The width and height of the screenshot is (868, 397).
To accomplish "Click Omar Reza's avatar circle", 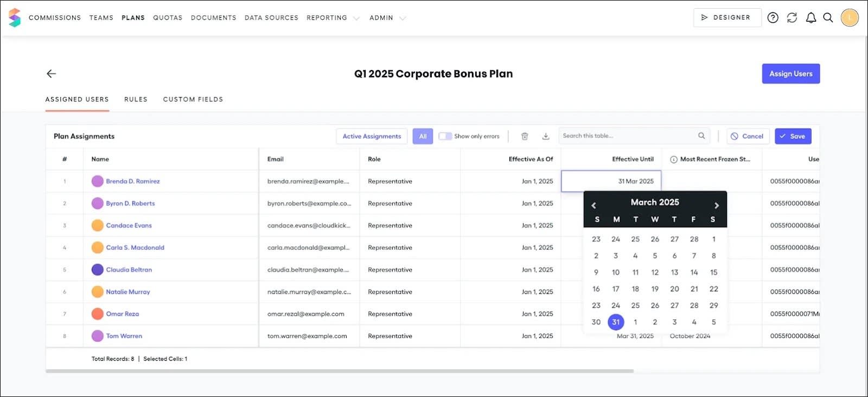I will 98,314.
